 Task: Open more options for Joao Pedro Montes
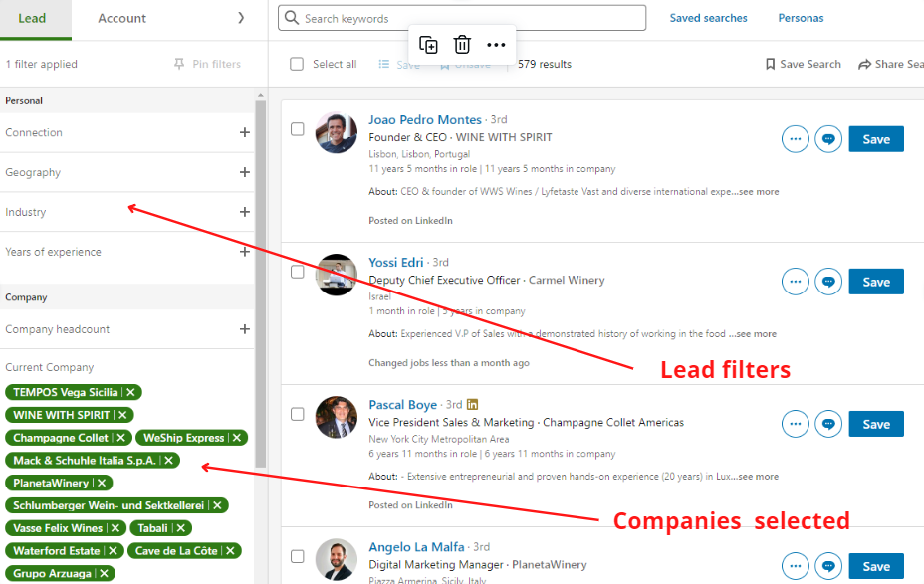795,139
